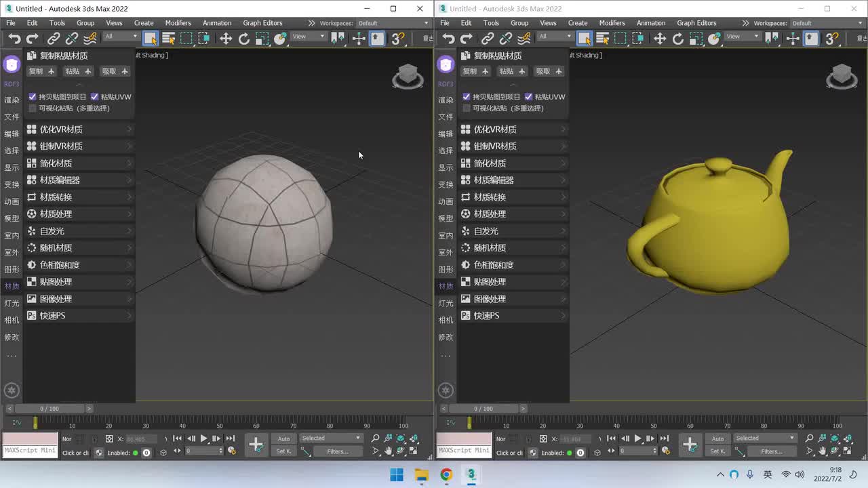Image resolution: width=868 pixels, height=488 pixels.
Task: Toggle 拷贝贴图到项目 checkbox in the teapot window
Action: [466, 97]
